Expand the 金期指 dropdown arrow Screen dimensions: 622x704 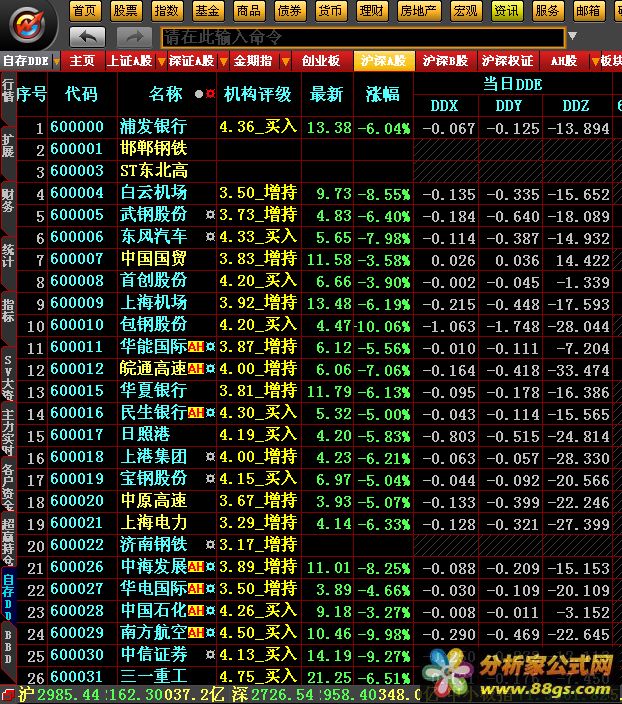click(x=285, y=62)
